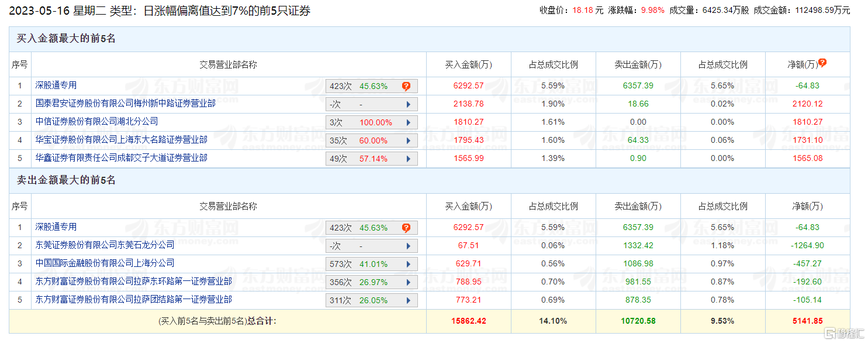
Task: Click question mark icon beside 净额(万) header
Action: (822, 63)
